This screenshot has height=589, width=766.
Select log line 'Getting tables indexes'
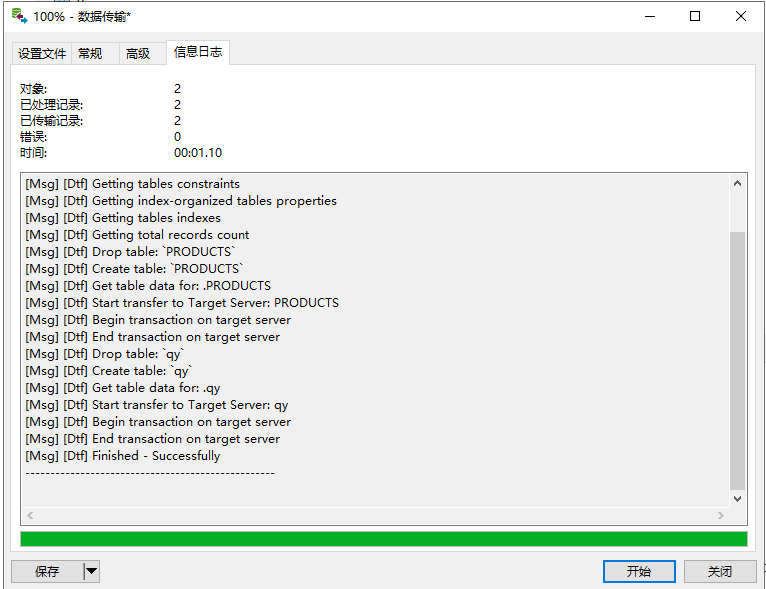click(123, 218)
